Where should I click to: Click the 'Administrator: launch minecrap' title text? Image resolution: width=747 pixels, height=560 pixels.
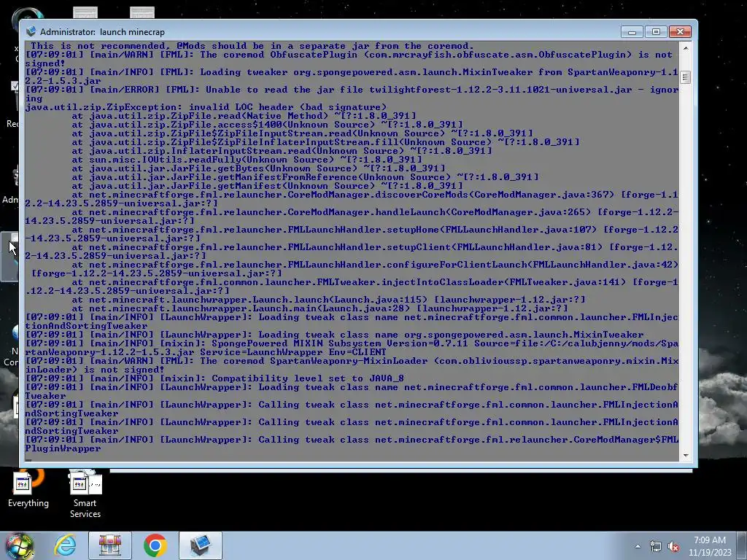pos(102,32)
